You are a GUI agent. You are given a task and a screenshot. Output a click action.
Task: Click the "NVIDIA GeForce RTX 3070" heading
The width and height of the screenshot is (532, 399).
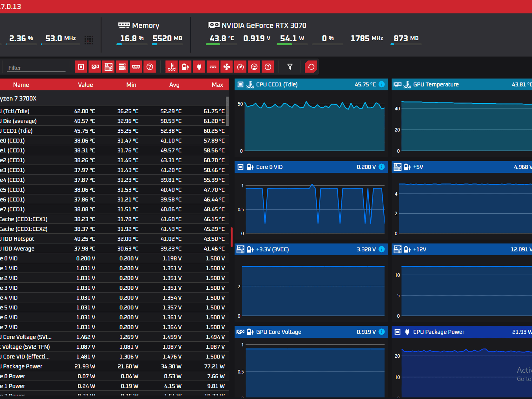click(x=264, y=25)
